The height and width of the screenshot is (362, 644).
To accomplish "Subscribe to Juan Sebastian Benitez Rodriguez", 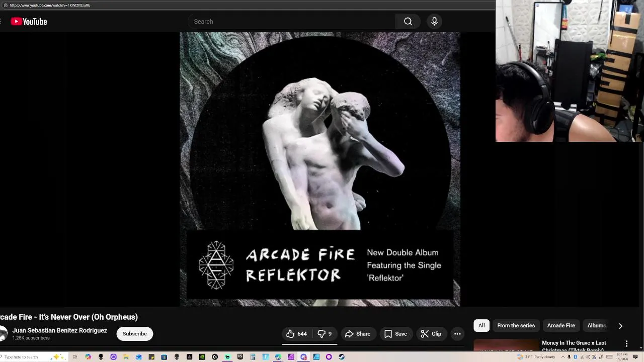I will (135, 334).
